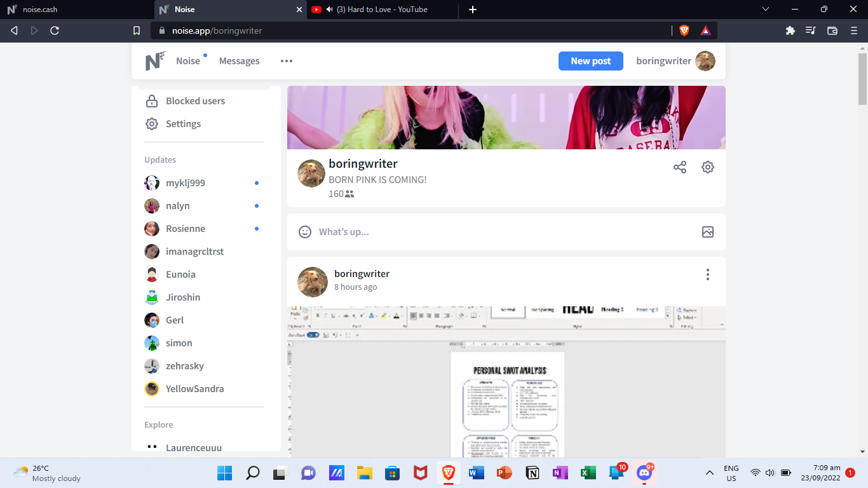This screenshot has height=488, width=868.
Task: Open the Brave main menu
Action: click(854, 30)
